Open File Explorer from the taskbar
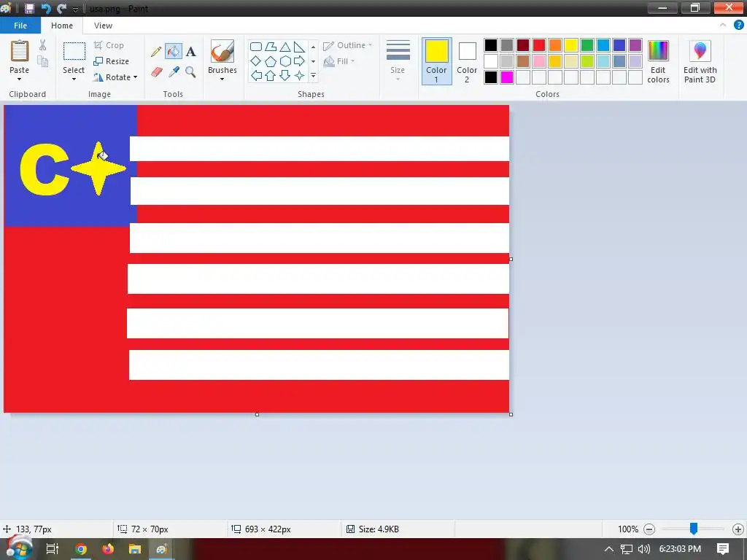 (x=135, y=549)
